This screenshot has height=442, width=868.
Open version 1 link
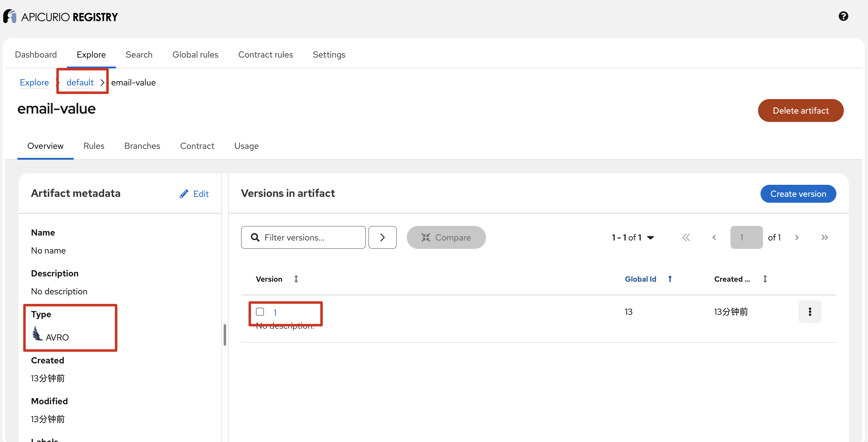pyautogui.click(x=275, y=313)
